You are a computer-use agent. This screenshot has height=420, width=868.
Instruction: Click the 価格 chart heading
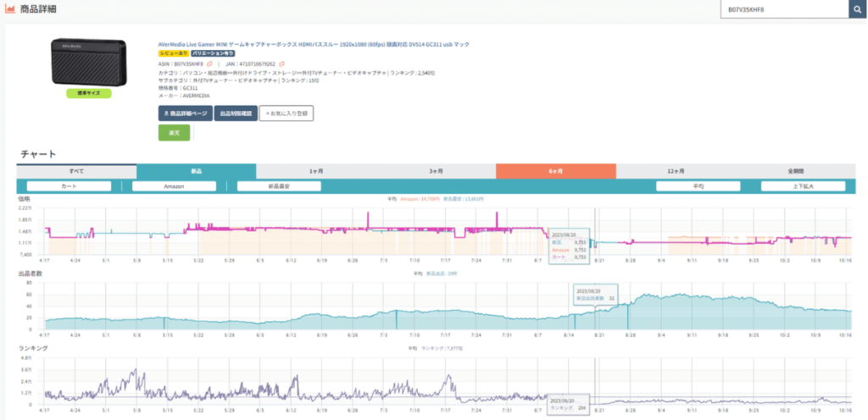(x=24, y=198)
